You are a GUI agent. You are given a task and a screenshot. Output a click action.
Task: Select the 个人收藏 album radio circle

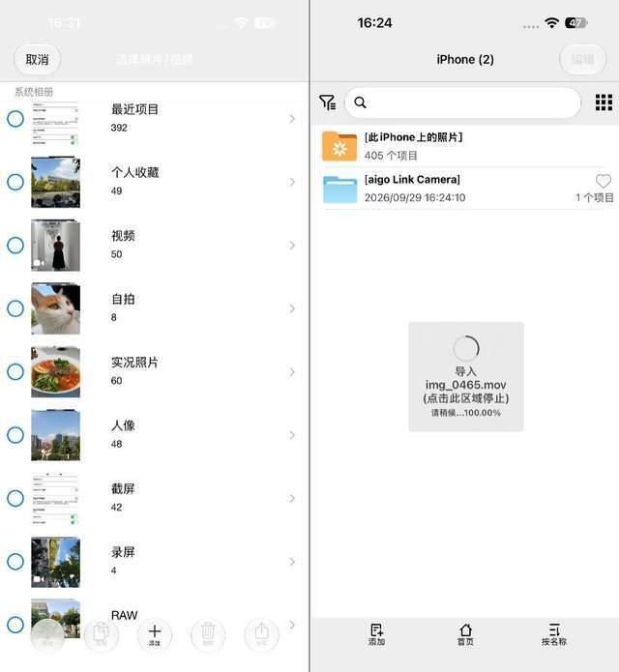15,182
